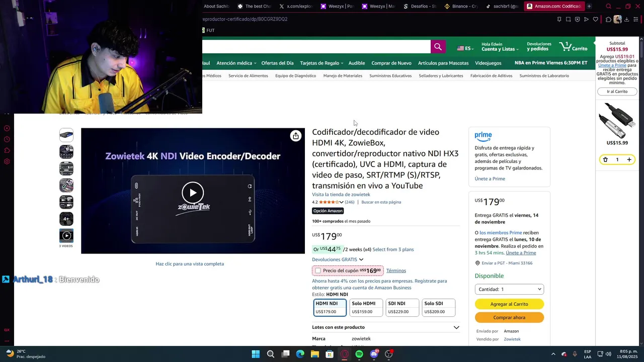Select second product image thumbnail
644x362 pixels.
[66, 151]
